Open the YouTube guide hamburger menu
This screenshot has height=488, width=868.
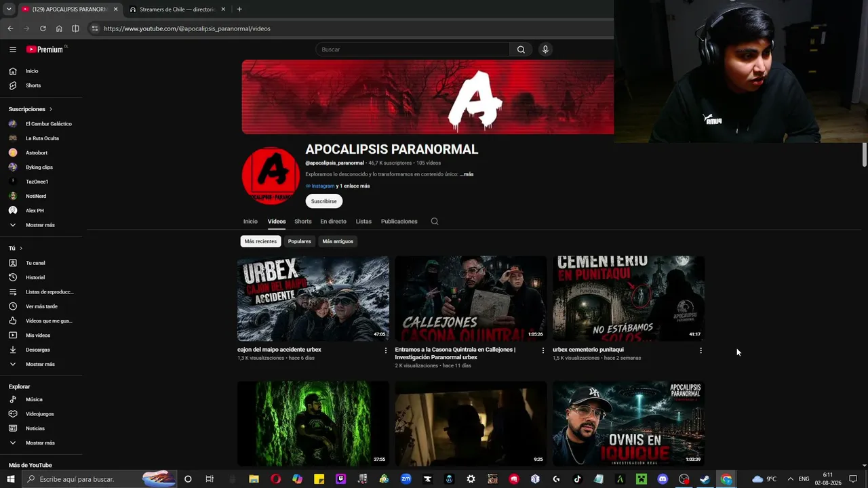pyautogui.click(x=13, y=49)
